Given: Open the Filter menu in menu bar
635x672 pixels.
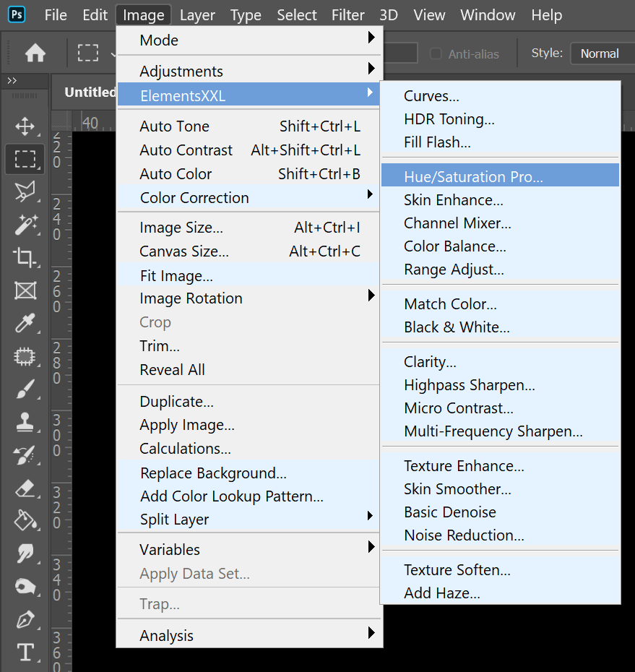Looking at the screenshot, I should (x=348, y=15).
